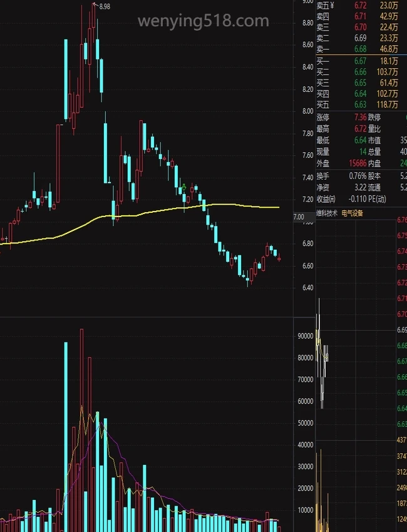Select the 卖一 ask row at 6.68
This screenshot has height=532, width=407.
tap(357, 49)
